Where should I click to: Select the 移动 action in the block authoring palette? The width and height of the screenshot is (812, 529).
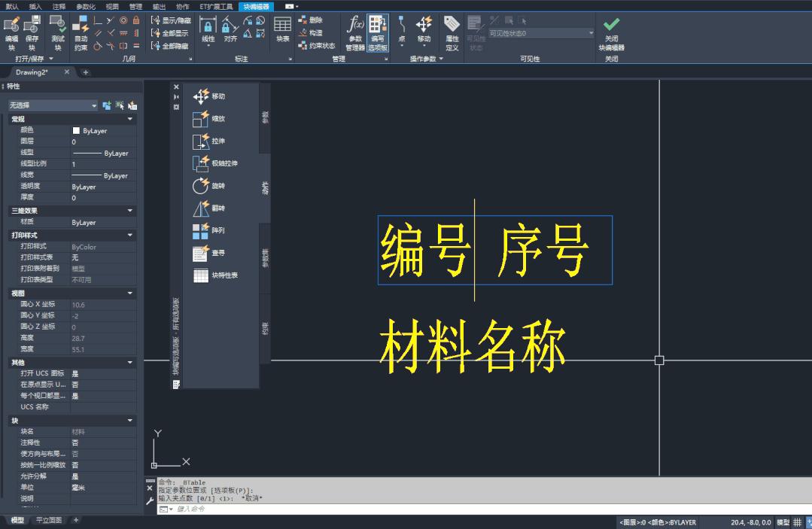(x=213, y=97)
